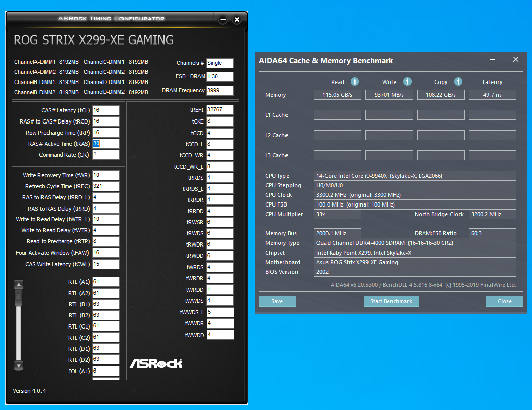Click the tRWSR value field

220,222
